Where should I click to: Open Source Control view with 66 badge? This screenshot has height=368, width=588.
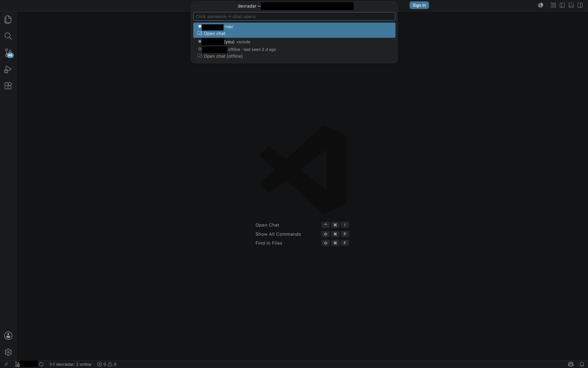click(x=9, y=53)
